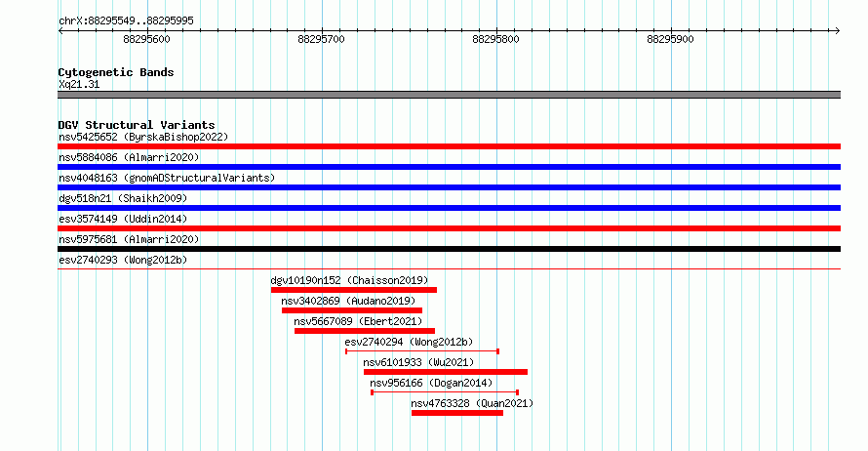Open nsv6101933 (Wu2021) variant label

[419, 362]
